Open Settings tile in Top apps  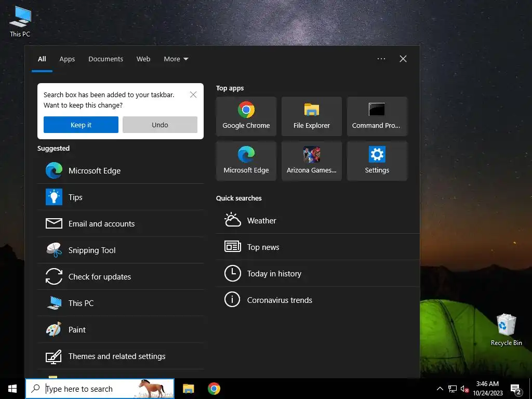[x=377, y=161]
